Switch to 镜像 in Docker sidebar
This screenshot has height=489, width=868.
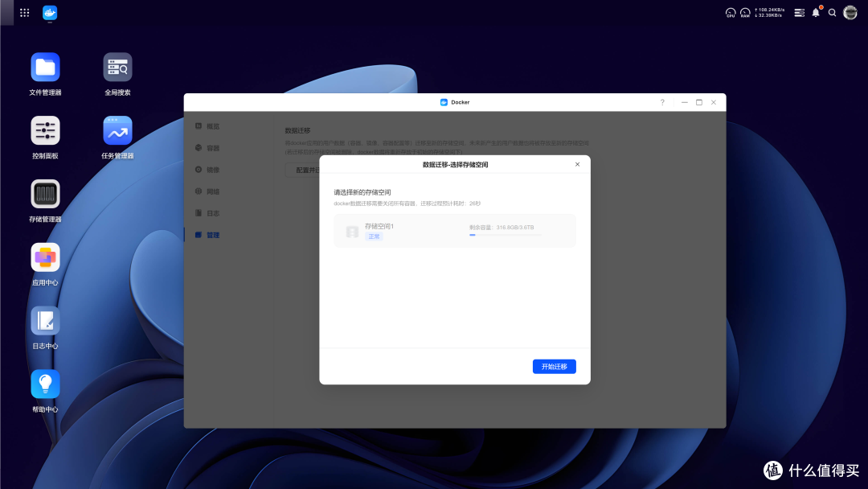[x=208, y=170]
